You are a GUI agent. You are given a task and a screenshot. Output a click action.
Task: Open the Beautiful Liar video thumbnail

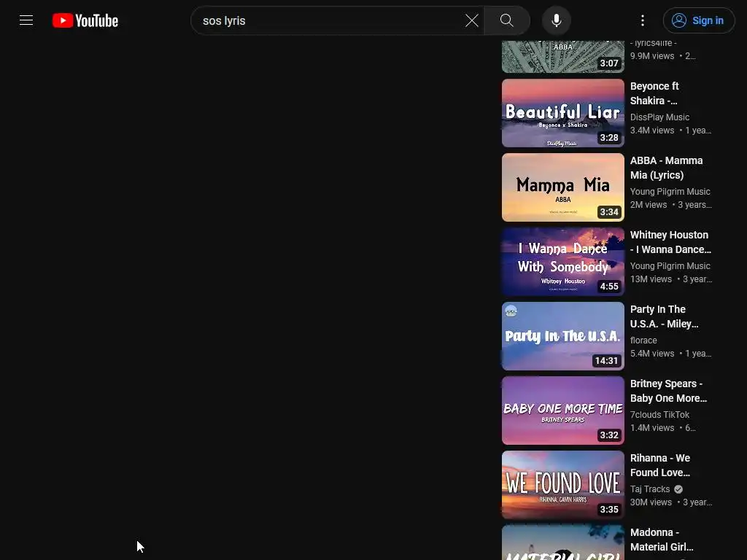563,113
